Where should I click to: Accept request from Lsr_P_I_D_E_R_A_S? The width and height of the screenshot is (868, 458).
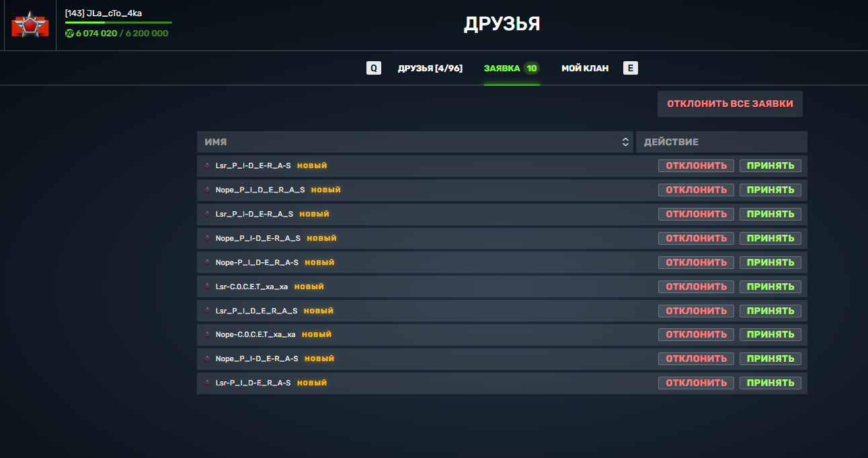tap(771, 311)
